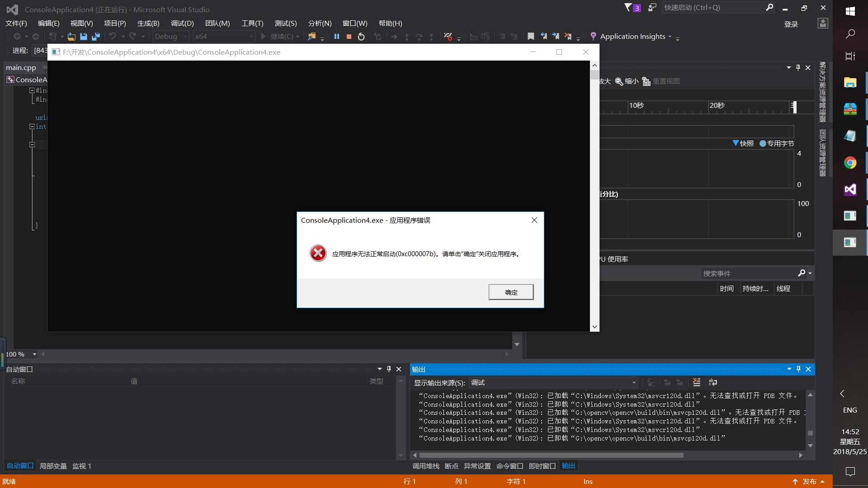Image resolution: width=868 pixels, height=488 pixels.
Task: Select the main.cpp editor tab
Action: click(21, 67)
